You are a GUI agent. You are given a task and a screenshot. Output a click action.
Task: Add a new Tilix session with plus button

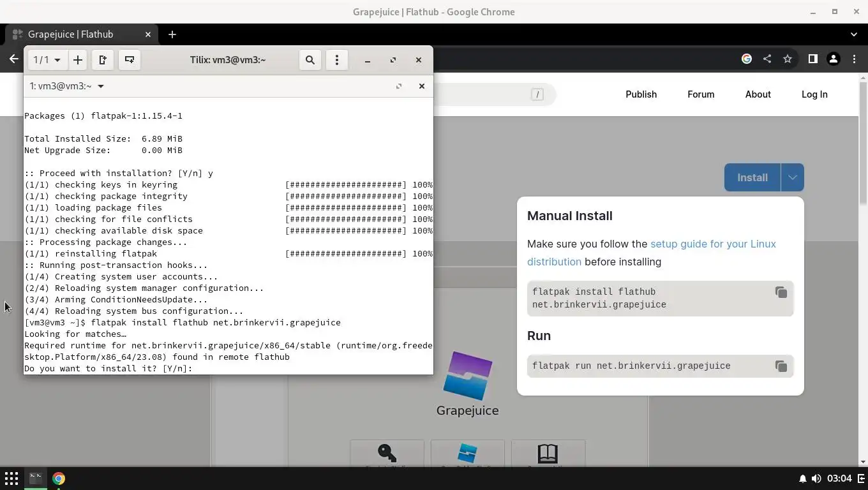tap(78, 60)
